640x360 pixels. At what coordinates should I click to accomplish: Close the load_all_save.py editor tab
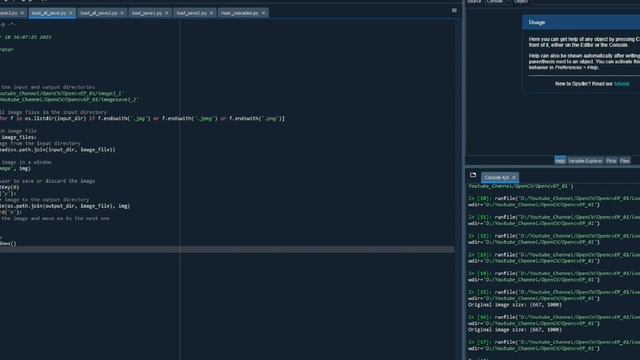[x=71, y=13]
